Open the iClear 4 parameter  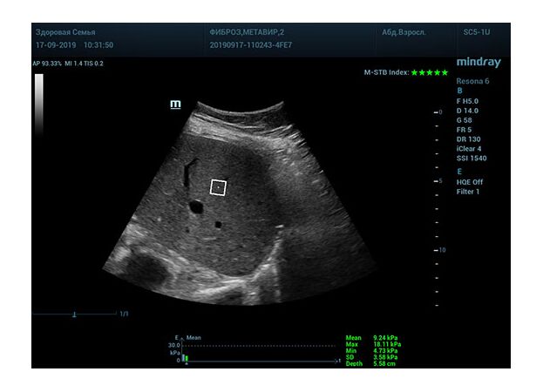coord(472,149)
